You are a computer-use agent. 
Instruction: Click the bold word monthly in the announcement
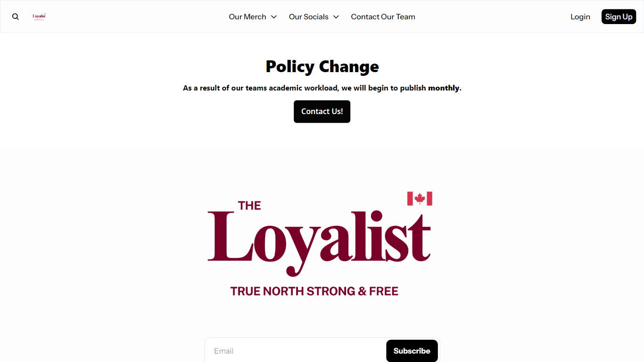[444, 88]
